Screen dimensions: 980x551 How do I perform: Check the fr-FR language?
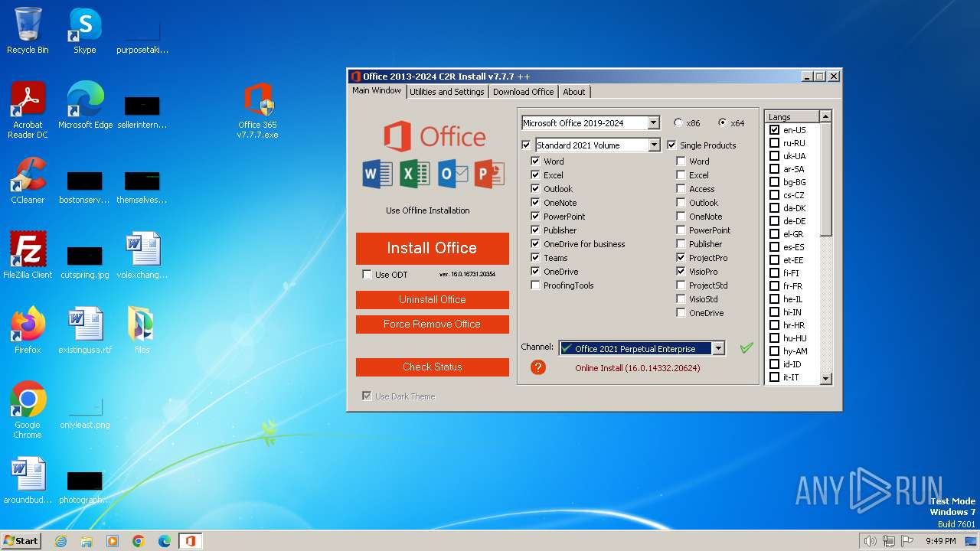(774, 286)
